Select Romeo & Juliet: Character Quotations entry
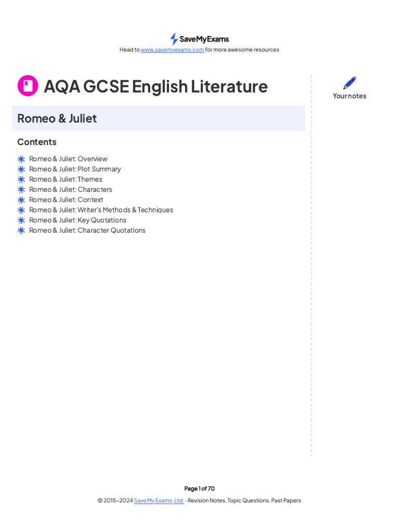 [87, 230]
